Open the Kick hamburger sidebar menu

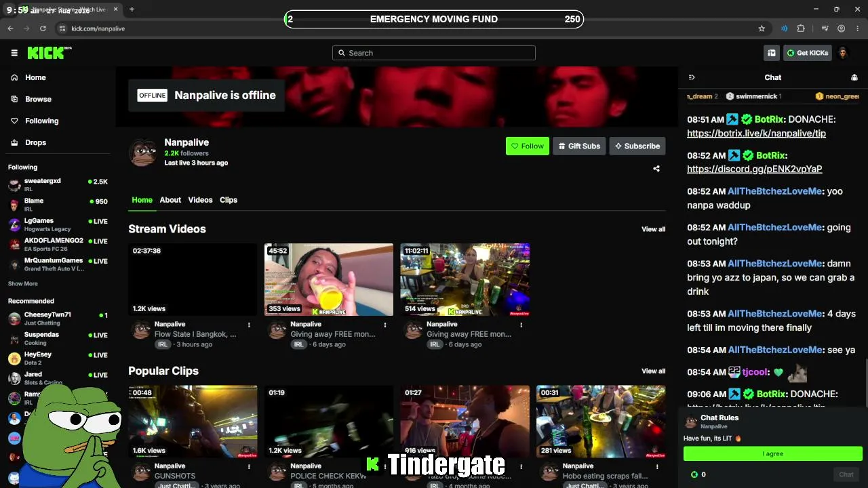click(14, 53)
